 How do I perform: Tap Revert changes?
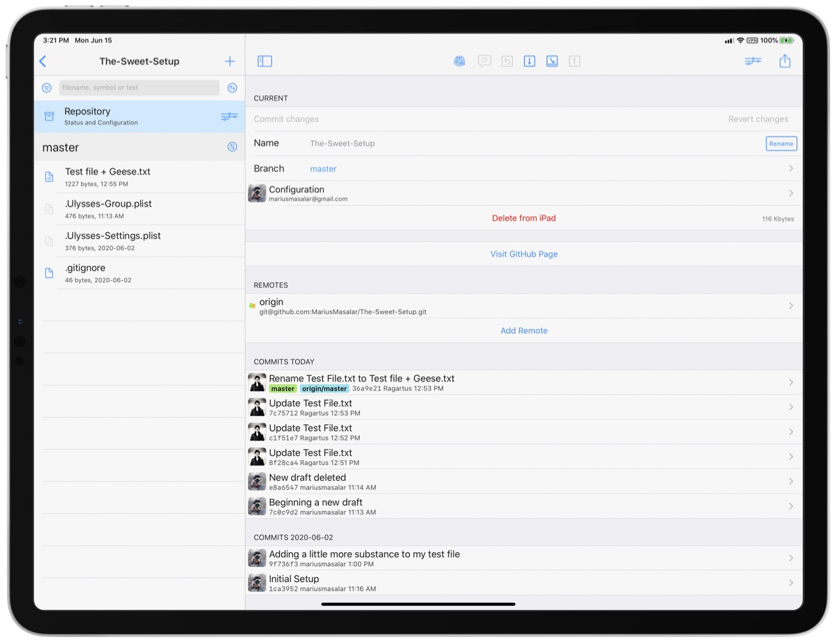click(x=758, y=119)
